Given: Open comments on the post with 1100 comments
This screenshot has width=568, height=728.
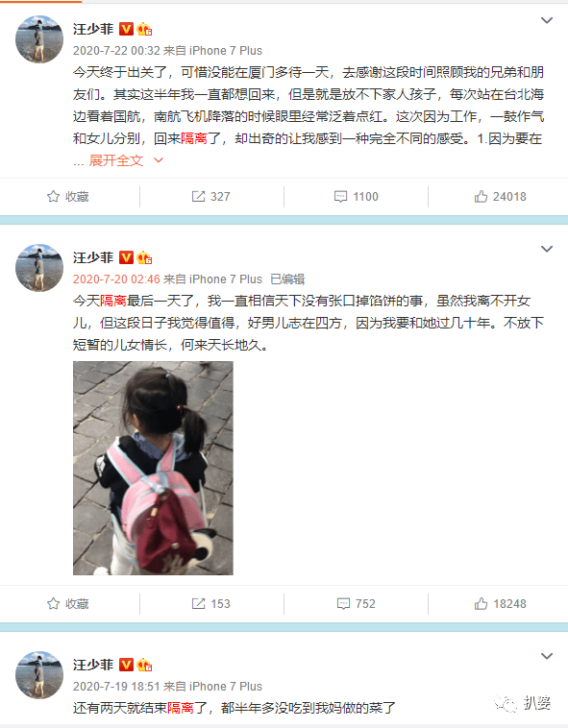Looking at the screenshot, I should 357,196.
